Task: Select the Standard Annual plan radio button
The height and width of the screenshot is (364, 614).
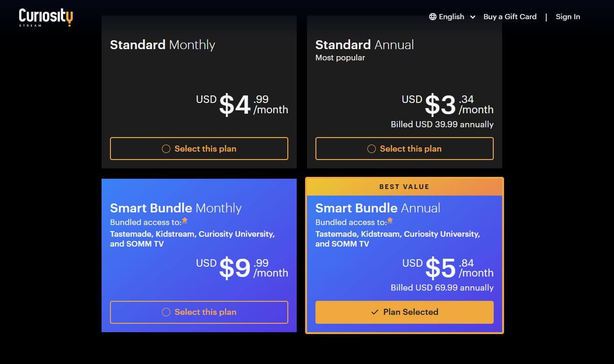Action: (x=371, y=148)
